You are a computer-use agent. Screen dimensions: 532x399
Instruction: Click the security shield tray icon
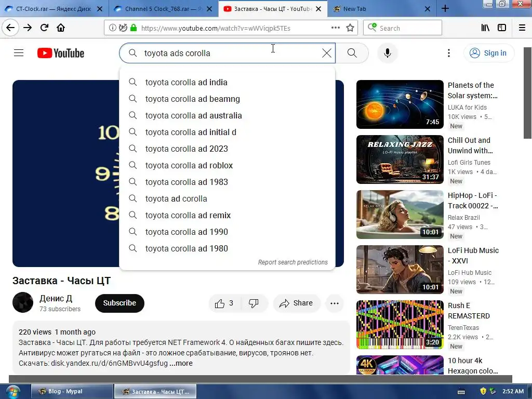(x=483, y=392)
